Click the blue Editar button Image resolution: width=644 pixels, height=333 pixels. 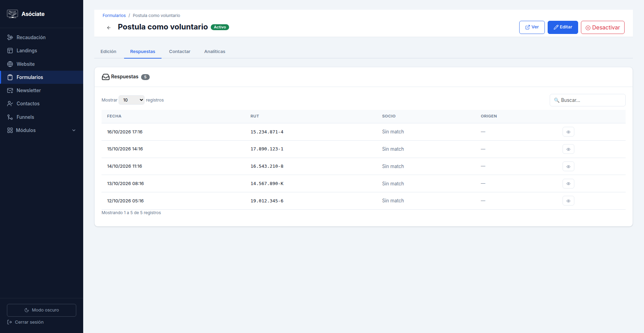click(563, 27)
